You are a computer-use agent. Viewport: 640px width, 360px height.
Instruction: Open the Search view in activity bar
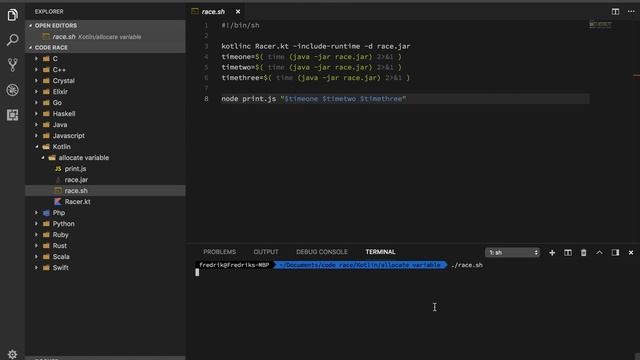(x=12, y=40)
